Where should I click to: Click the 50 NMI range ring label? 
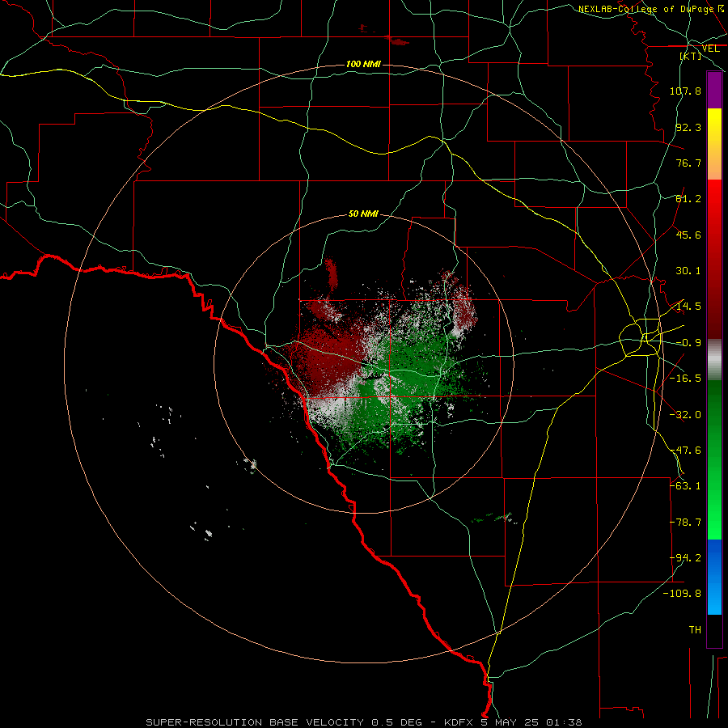coord(363,214)
